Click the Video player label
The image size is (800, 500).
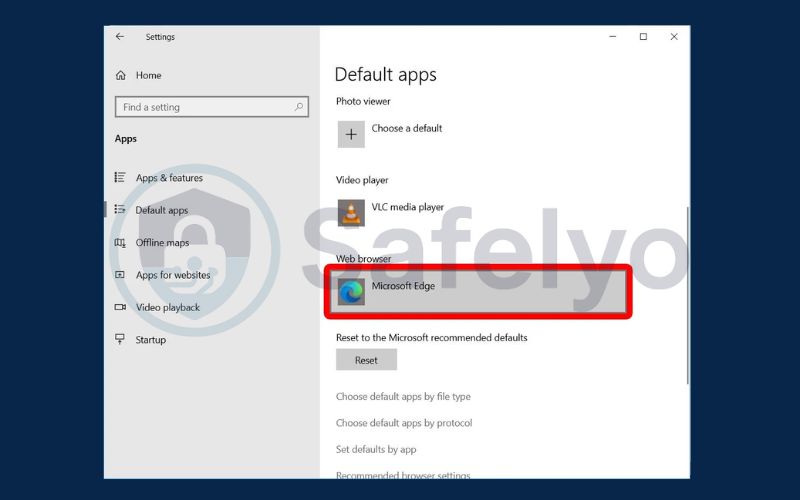(362, 180)
